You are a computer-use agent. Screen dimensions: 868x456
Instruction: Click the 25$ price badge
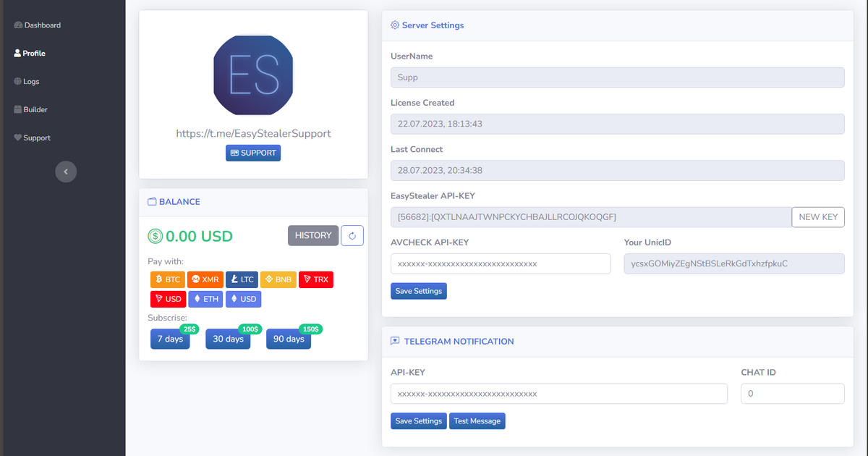click(x=190, y=329)
